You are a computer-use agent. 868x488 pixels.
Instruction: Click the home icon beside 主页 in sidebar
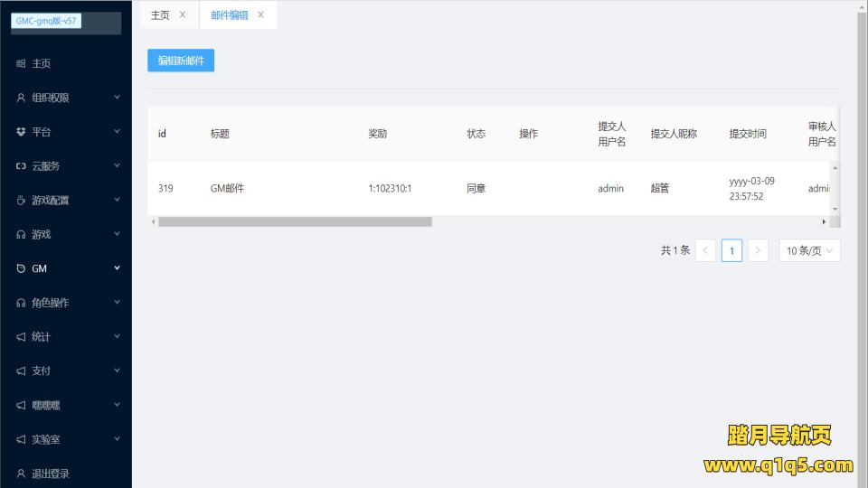pyautogui.click(x=21, y=64)
